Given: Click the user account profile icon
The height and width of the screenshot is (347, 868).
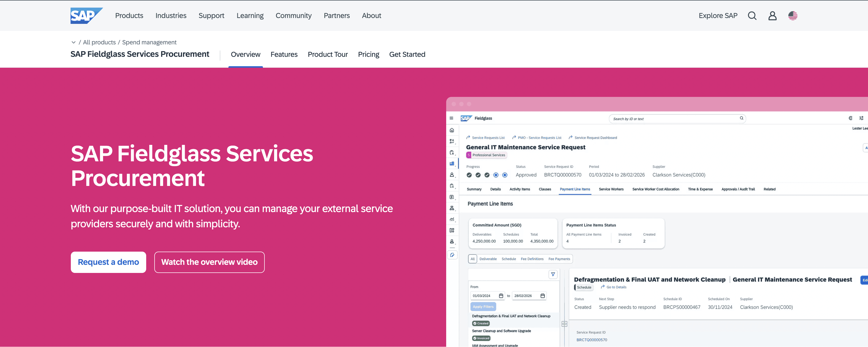Looking at the screenshot, I should point(772,15).
